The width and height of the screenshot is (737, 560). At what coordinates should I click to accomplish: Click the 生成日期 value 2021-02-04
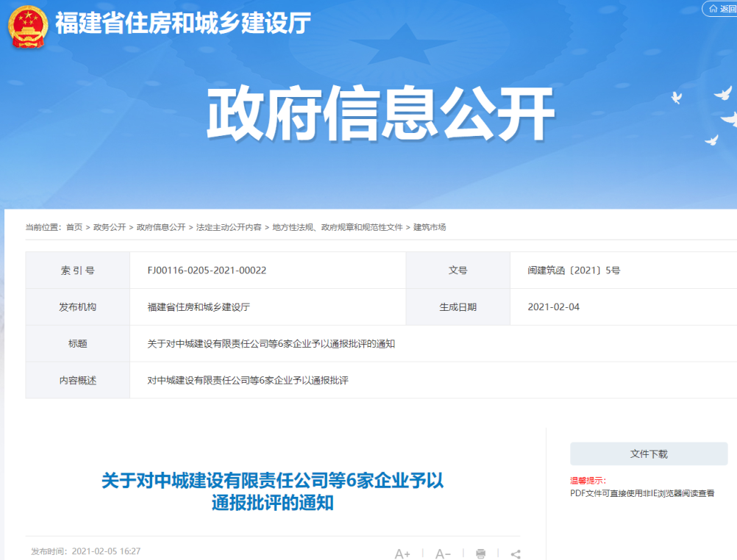(x=553, y=307)
